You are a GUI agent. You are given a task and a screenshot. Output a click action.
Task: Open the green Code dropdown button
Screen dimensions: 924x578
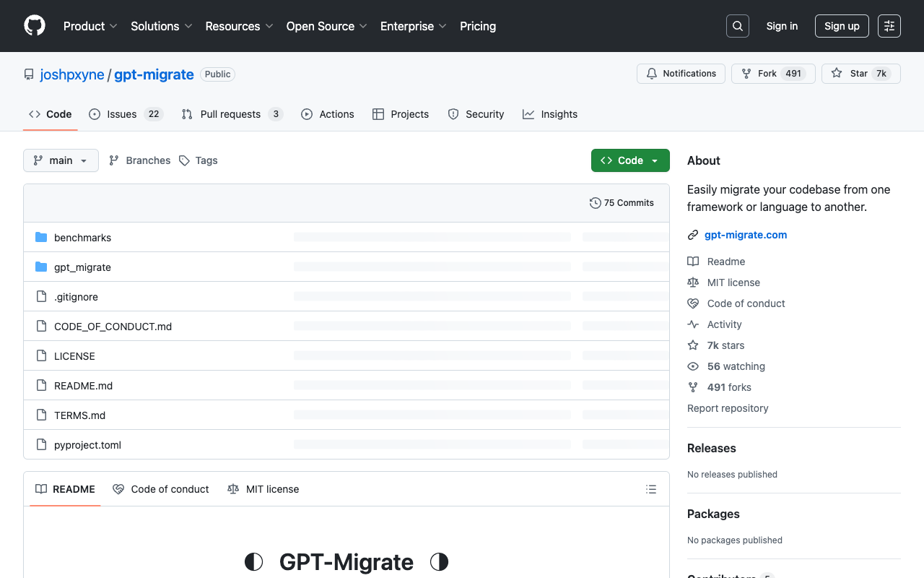click(x=630, y=160)
